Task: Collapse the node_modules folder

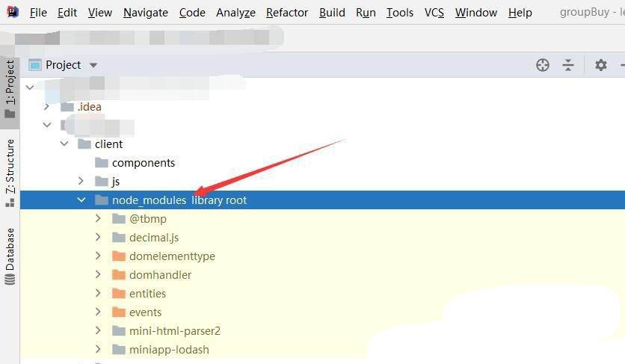Action: tap(81, 200)
